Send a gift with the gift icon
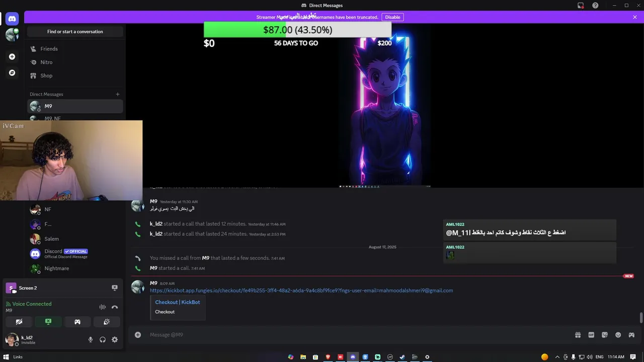This screenshot has width=644, height=362. coord(578,335)
